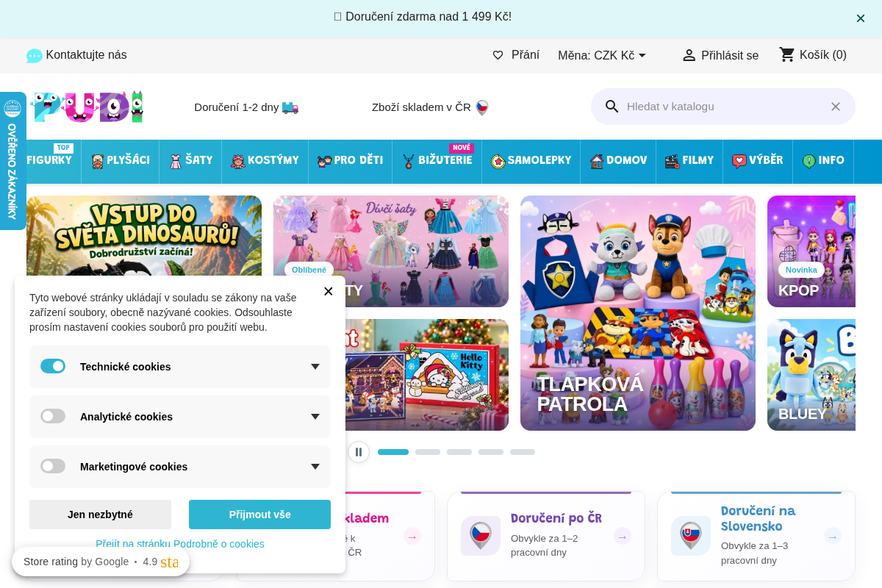Click the Jen nezbytné button

pyautogui.click(x=100, y=514)
